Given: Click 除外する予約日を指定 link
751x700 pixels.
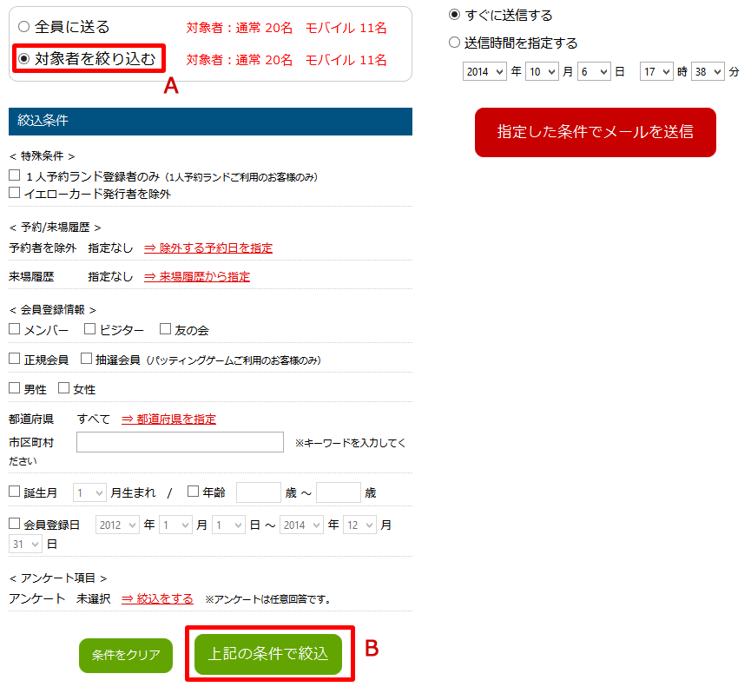Looking at the screenshot, I should point(208,248).
